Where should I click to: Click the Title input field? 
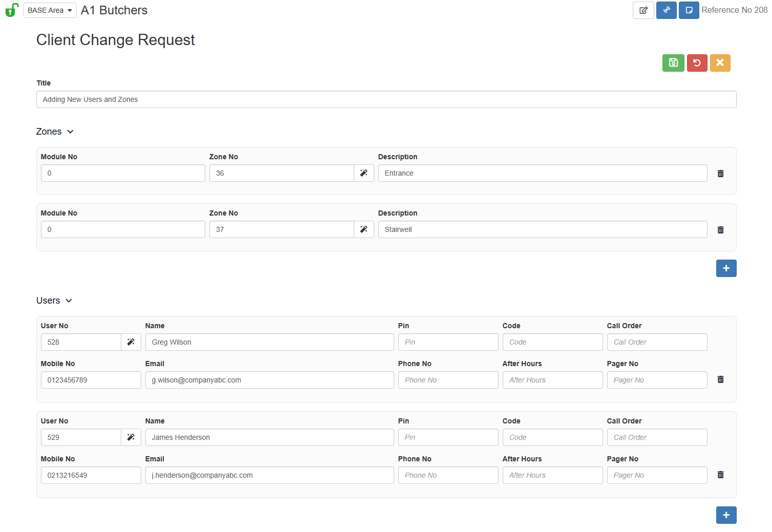pos(386,99)
